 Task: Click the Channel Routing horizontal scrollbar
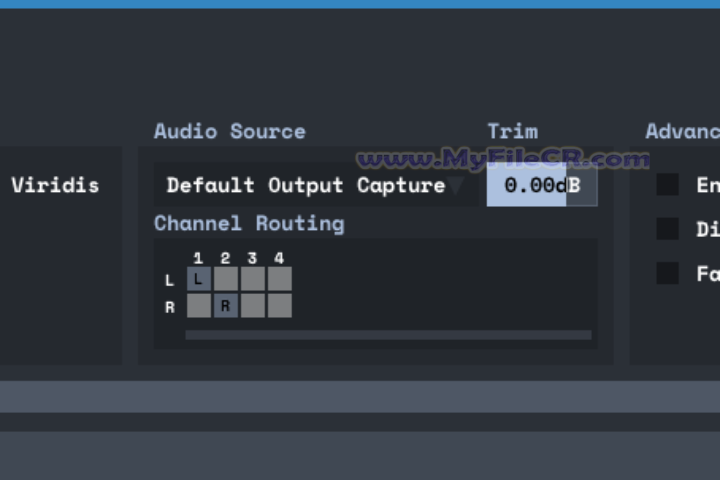coord(388,335)
